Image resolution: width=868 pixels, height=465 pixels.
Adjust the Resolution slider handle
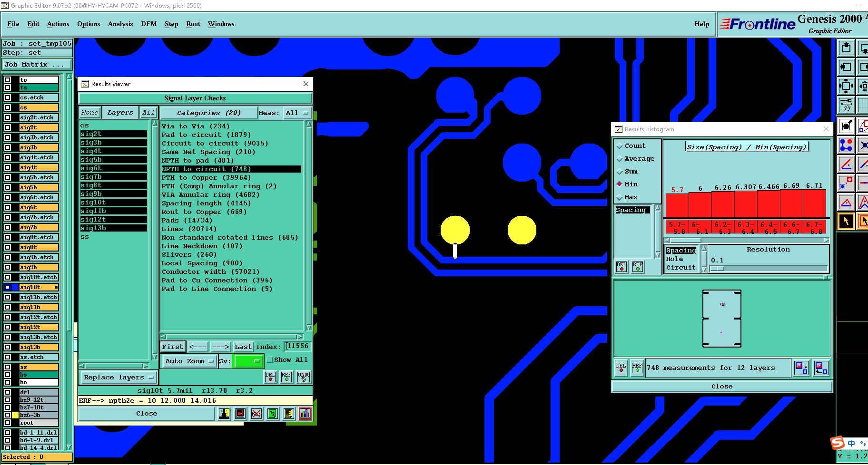tap(717, 269)
